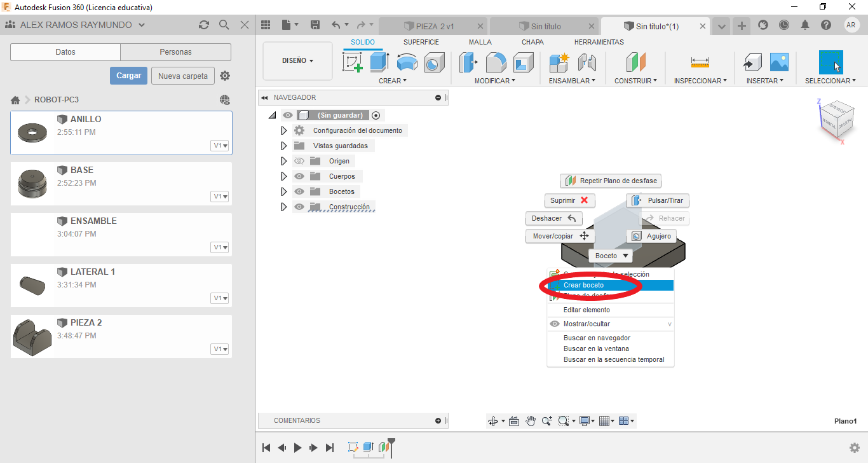Open the V1 version dropdown for ANILLO
This screenshot has width=868, height=463.
pos(220,146)
